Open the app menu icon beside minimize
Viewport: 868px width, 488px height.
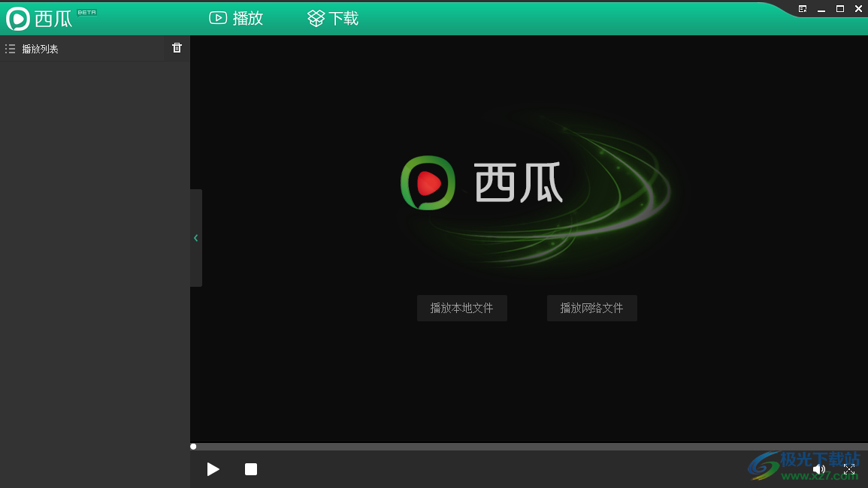(x=802, y=8)
